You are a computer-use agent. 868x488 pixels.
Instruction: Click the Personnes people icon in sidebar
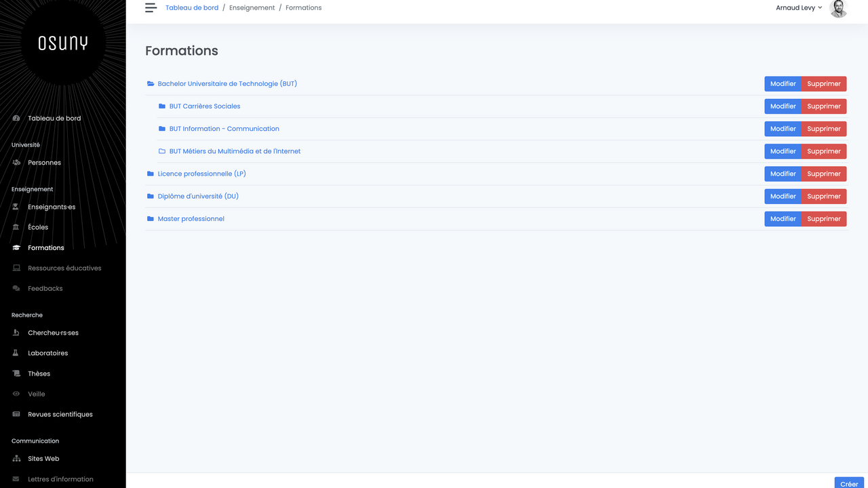pyautogui.click(x=16, y=163)
